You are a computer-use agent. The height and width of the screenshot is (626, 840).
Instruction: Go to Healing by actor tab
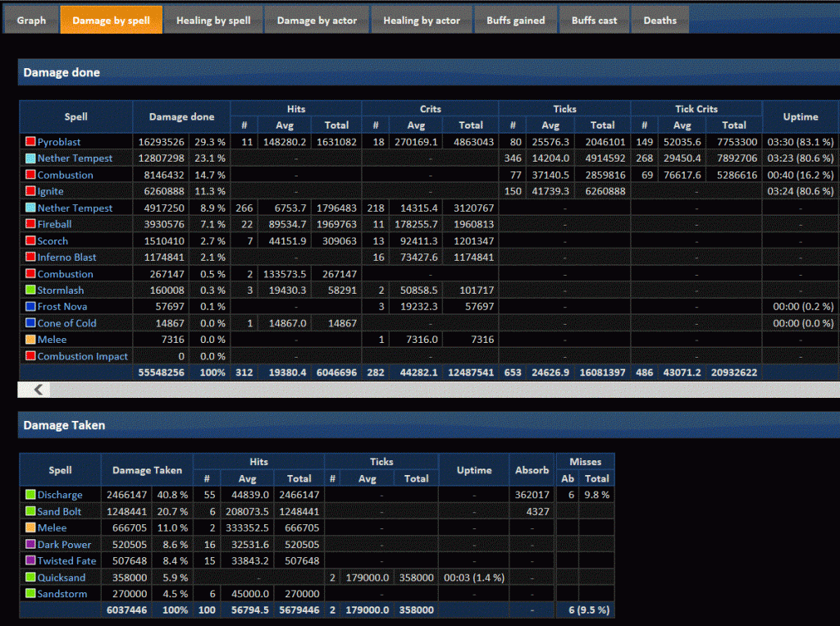(422, 21)
